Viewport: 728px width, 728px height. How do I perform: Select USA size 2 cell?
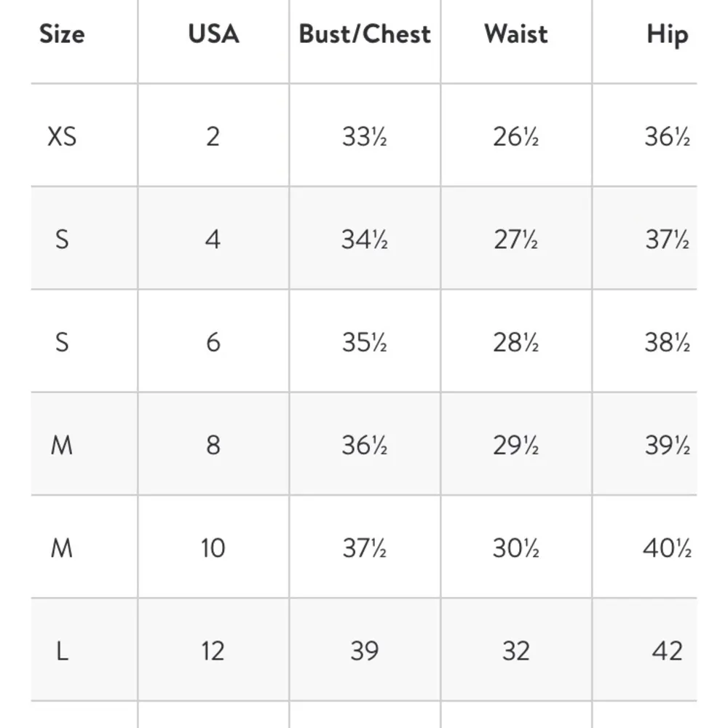pyautogui.click(x=213, y=136)
